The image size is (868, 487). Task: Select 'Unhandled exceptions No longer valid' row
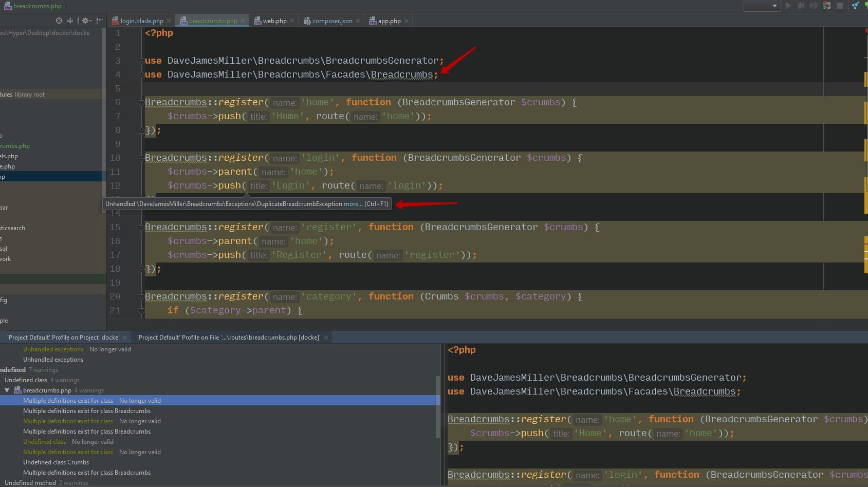click(x=77, y=349)
